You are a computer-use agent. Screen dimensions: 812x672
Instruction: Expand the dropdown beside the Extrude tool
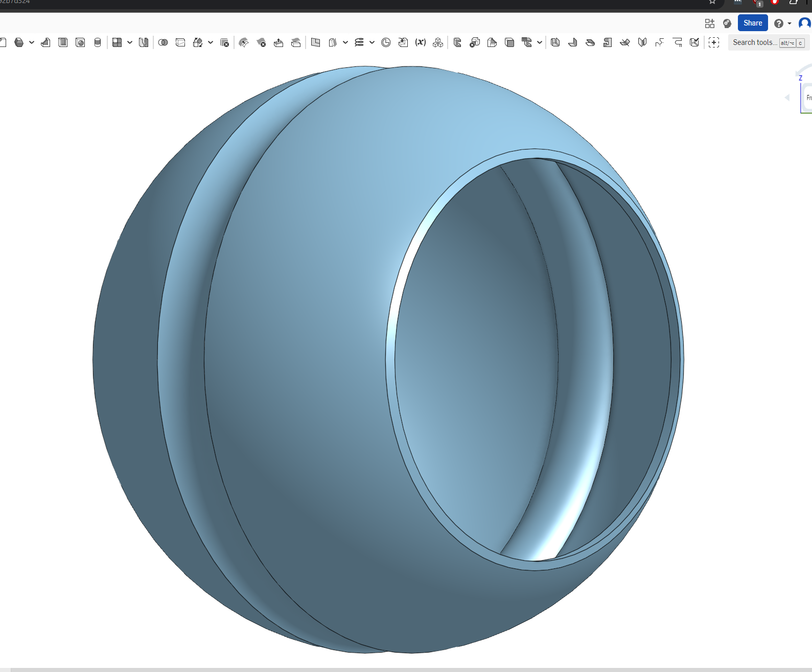[32, 42]
